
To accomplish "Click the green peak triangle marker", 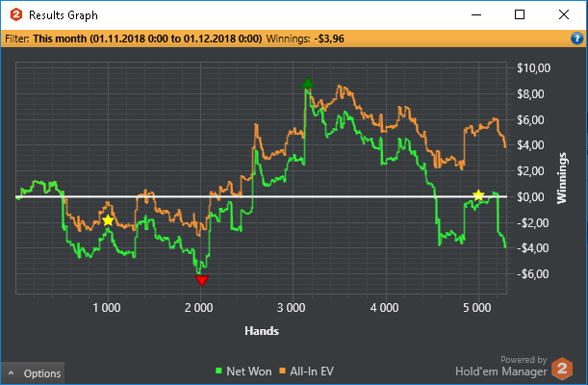I will 308,83.
